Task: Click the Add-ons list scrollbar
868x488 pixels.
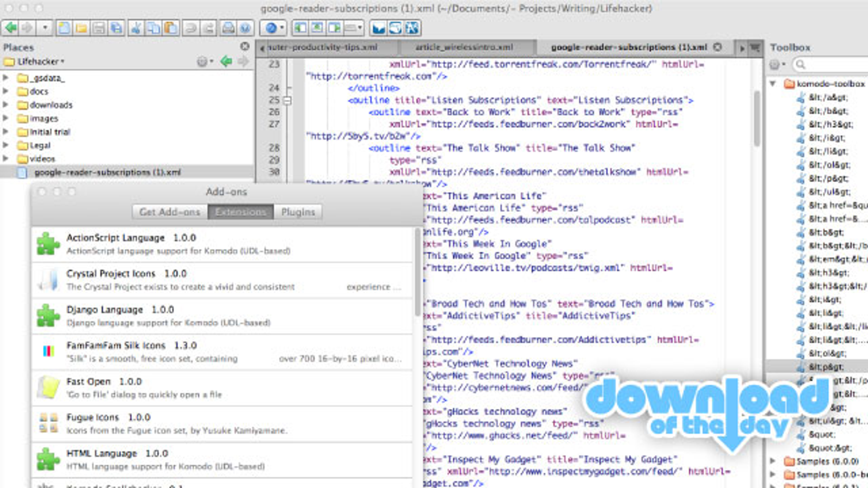Action: 418,271
